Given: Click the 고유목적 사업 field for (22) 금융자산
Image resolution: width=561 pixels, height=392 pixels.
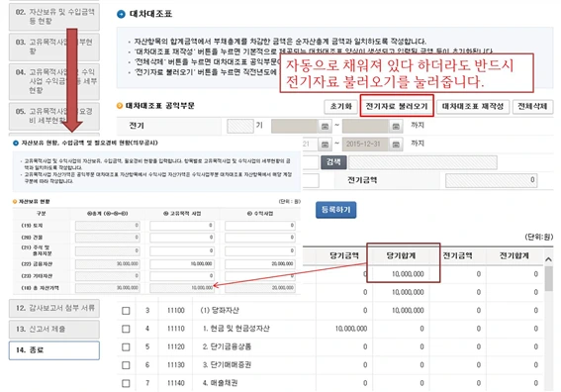Looking at the screenshot, I should coord(182,264).
